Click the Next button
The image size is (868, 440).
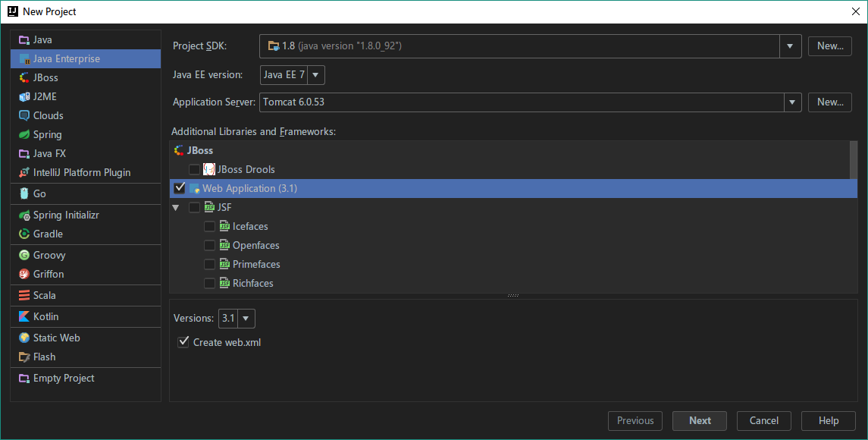click(700, 420)
